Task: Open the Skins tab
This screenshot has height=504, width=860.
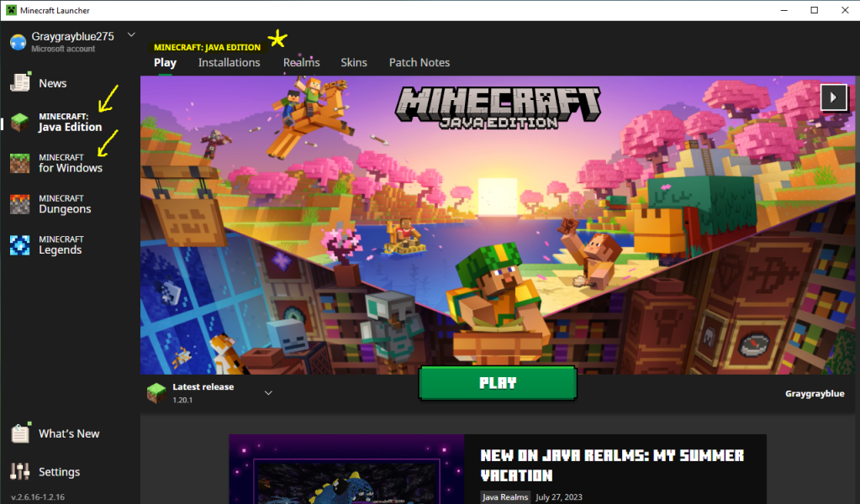Action: tap(354, 63)
